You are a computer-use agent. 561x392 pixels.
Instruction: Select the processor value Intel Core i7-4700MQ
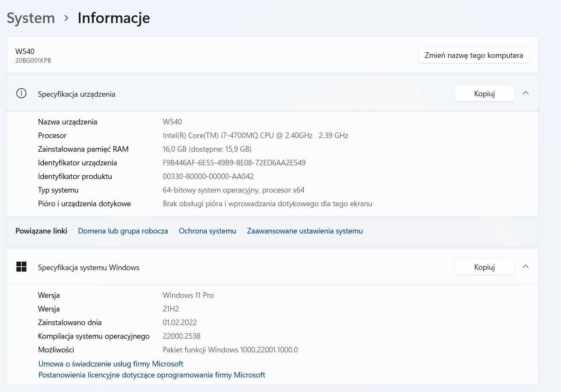(x=256, y=135)
